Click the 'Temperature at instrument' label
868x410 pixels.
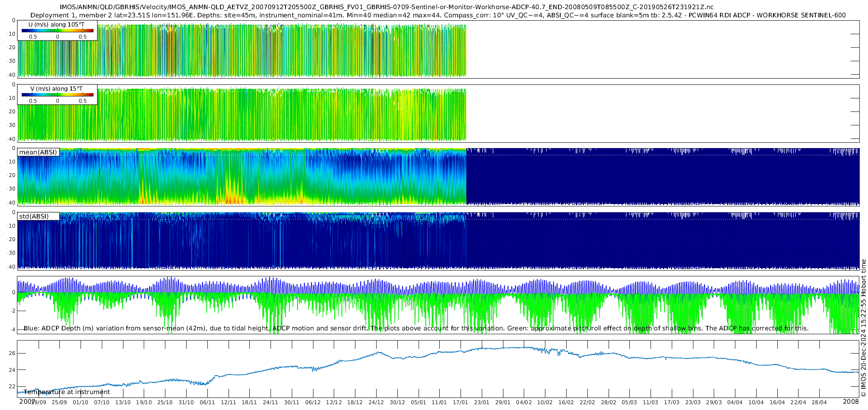(x=67, y=392)
